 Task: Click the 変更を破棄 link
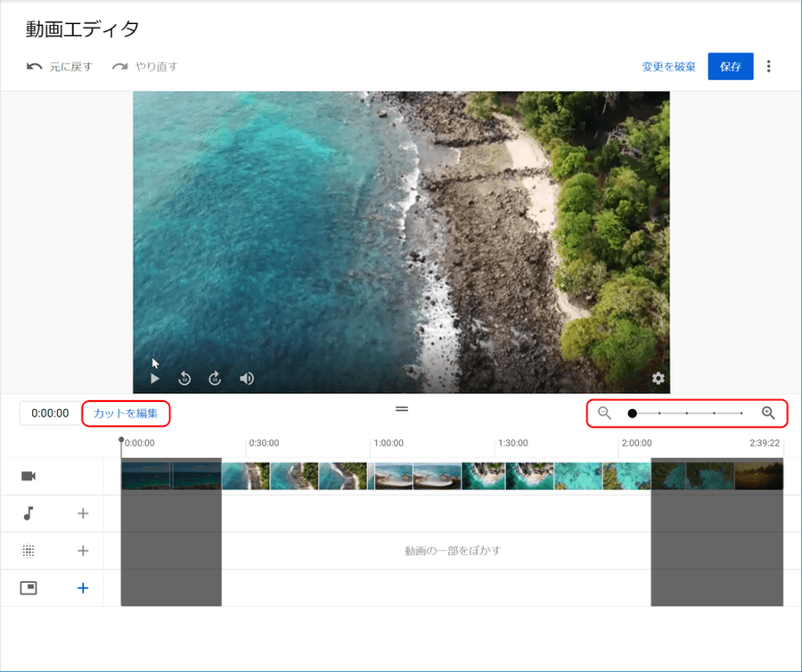pos(668,67)
